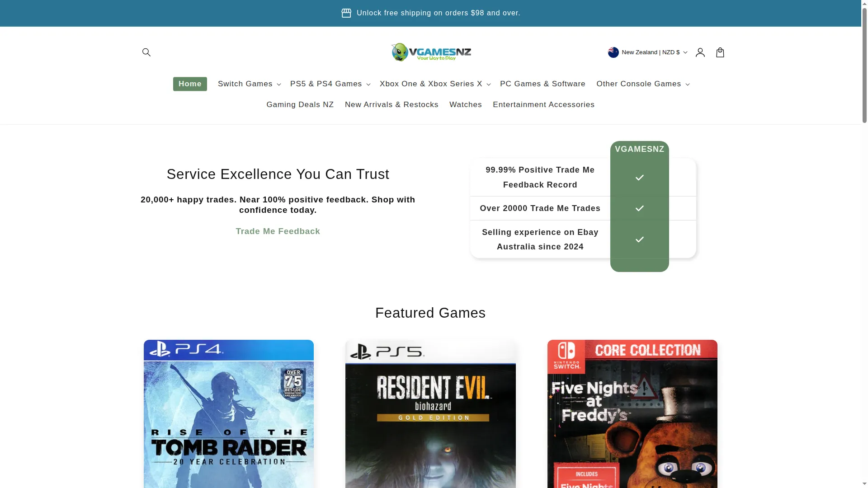
Task: Click checkmark in the Positive Feedback row
Action: click(x=639, y=178)
